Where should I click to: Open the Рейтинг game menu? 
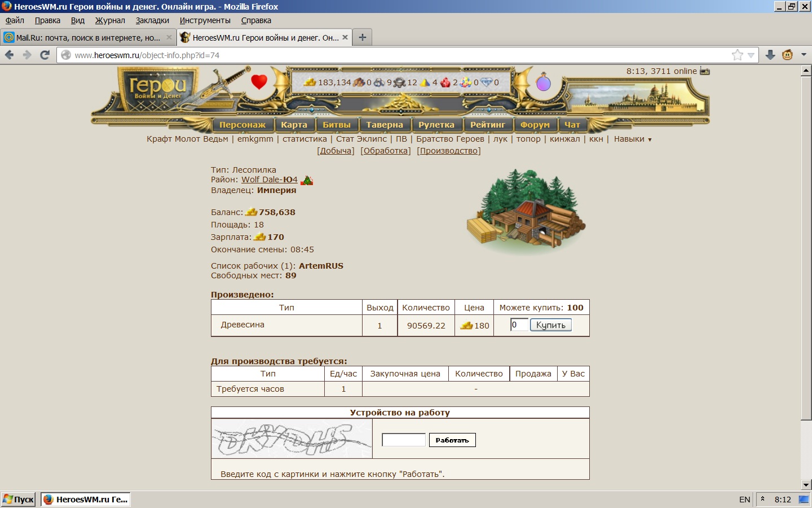point(488,125)
